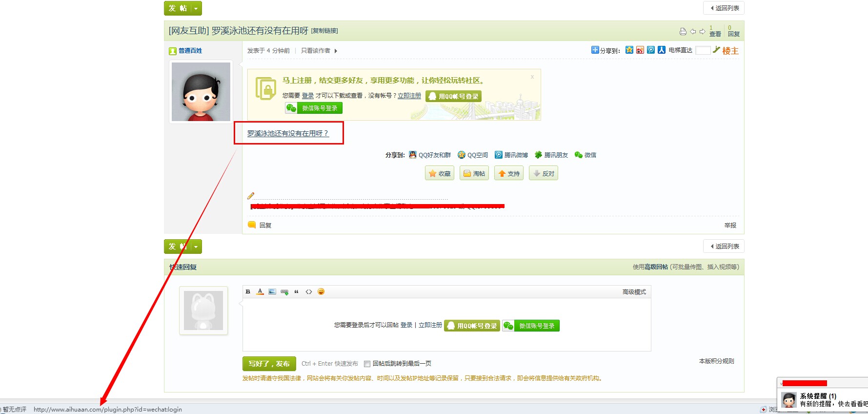Insert code block in reply toolbar
Image resolution: width=868 pixels, height=414 pixels.
(309, 291)
